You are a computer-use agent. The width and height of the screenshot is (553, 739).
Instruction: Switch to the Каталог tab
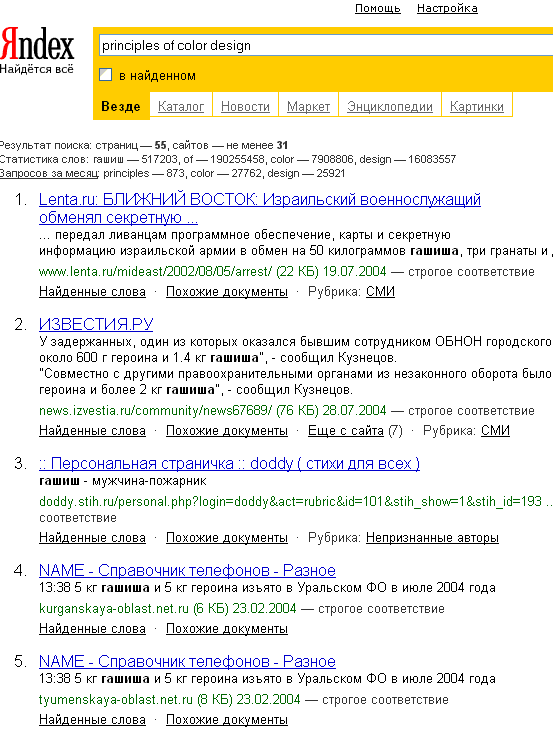[x=181, y=107]
